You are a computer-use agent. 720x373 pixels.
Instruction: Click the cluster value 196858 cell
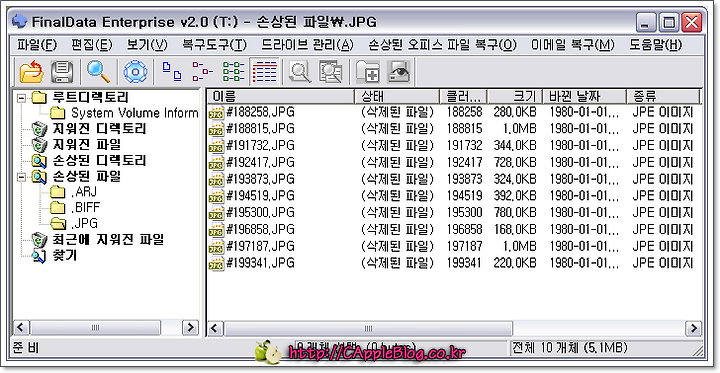pyautogui.click(x=464, y=229)
